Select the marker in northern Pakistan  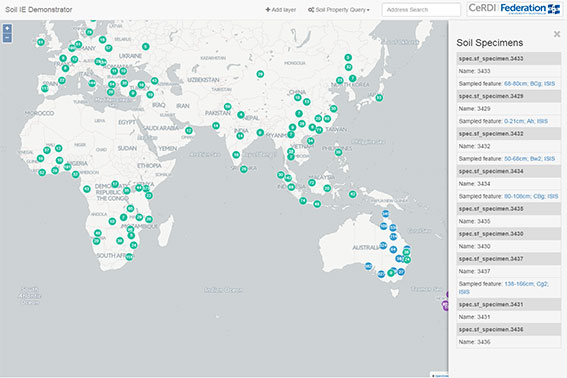click(x=227, y=106)
